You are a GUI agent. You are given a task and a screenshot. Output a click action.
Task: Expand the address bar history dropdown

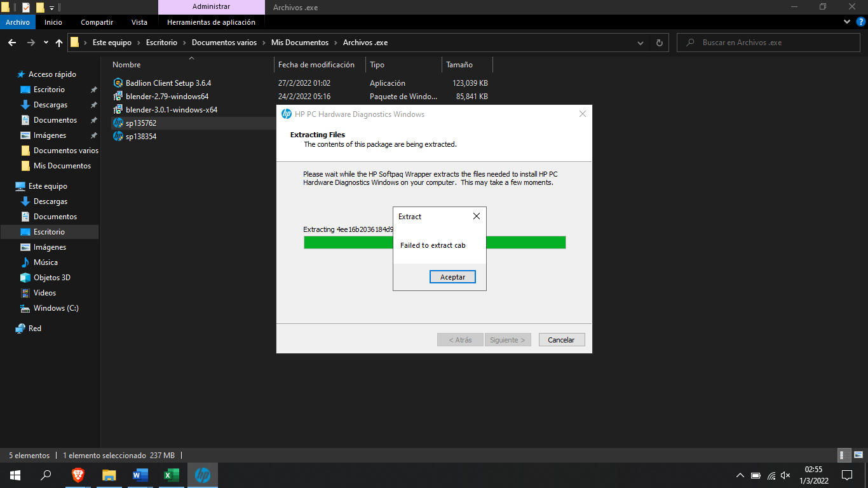pos(641,43)
